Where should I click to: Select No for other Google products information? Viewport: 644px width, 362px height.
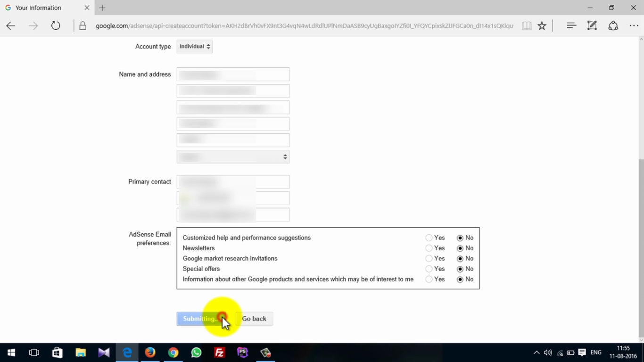coord(460,280)
